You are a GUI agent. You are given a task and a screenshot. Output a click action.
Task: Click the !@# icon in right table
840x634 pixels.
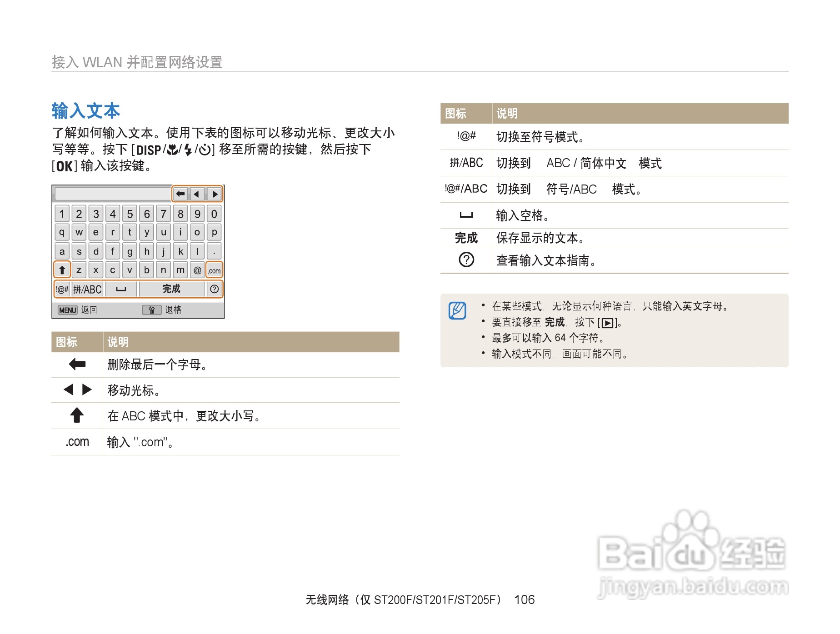(x=466, y=136)
